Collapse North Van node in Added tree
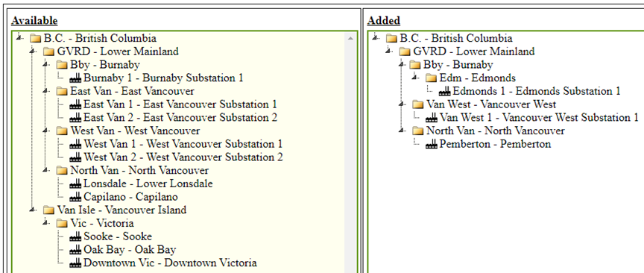This screenshot has width=644, height=273. point(401,130)
